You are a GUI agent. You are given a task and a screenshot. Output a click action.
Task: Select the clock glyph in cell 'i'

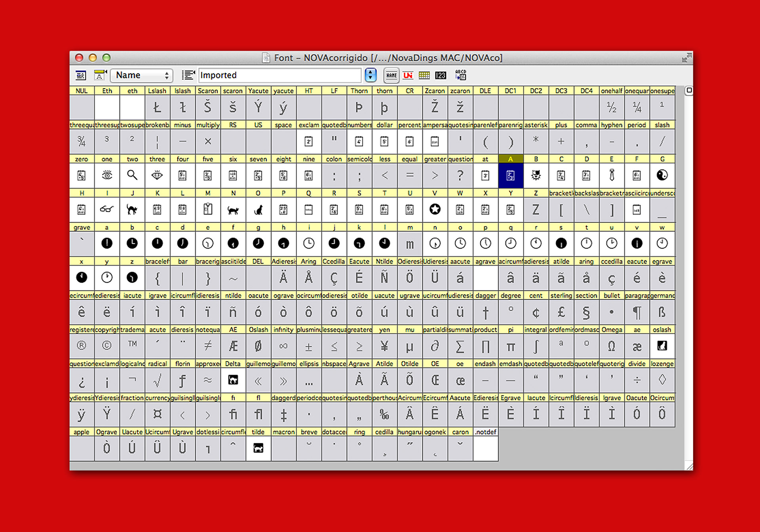(309, 243)
